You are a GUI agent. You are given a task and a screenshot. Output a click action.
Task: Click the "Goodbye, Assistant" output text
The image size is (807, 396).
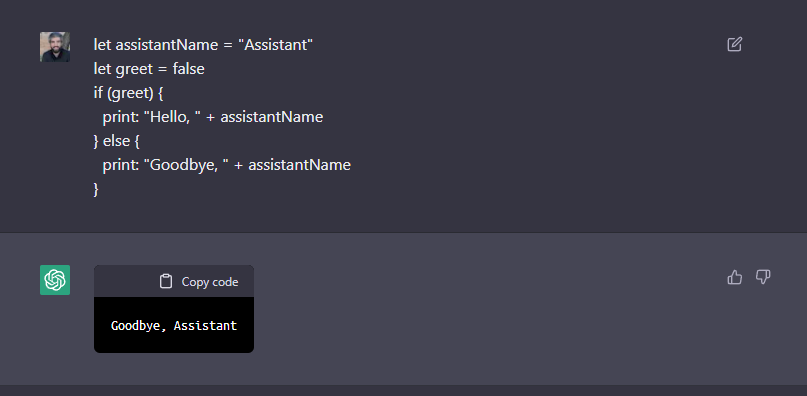pos(174,325)
